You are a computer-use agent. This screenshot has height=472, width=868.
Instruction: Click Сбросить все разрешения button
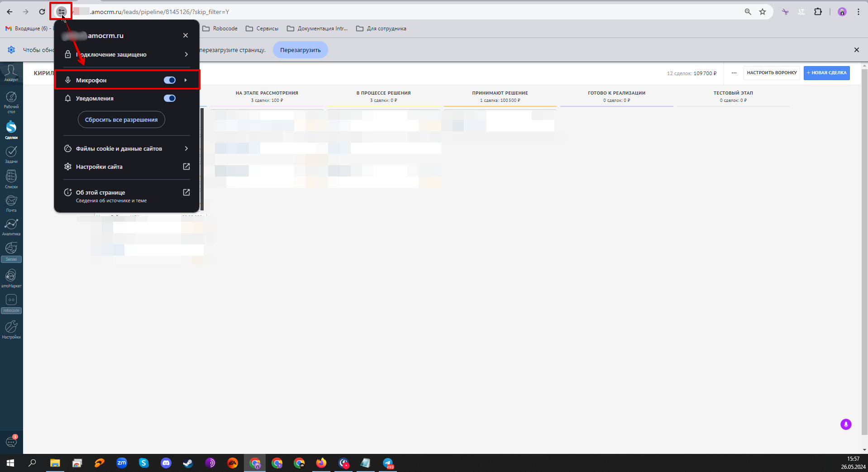[121, 119]
